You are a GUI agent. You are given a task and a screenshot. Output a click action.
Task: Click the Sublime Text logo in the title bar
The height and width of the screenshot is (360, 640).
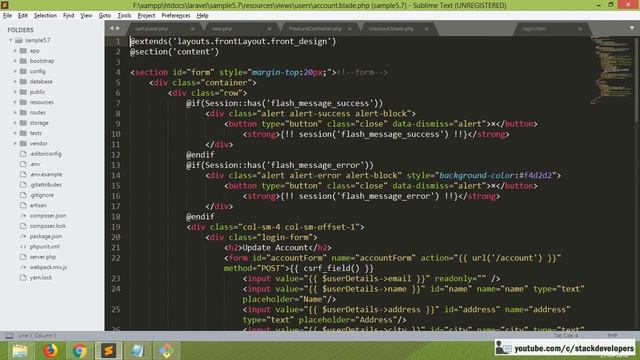pyautogui.click(x=4, y=5)
